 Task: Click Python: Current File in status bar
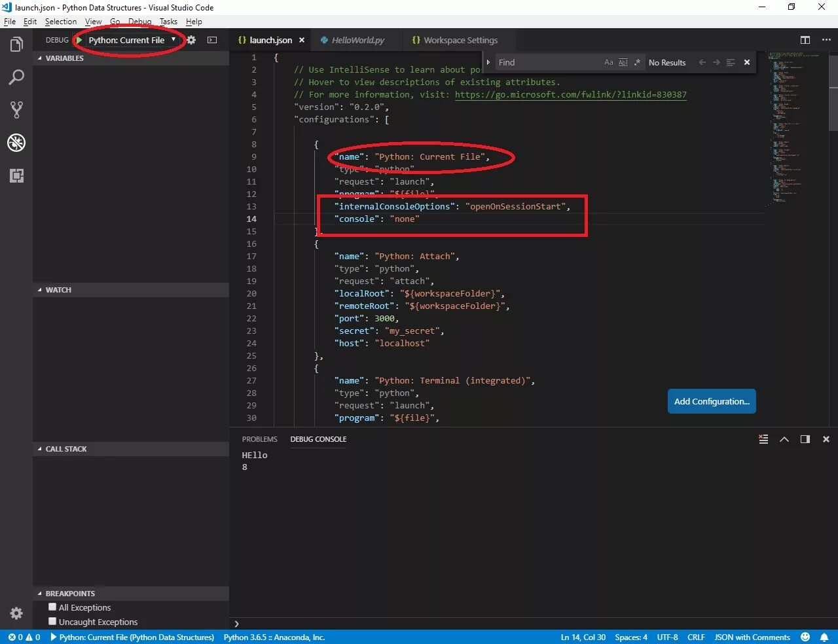tap(133, 637)
